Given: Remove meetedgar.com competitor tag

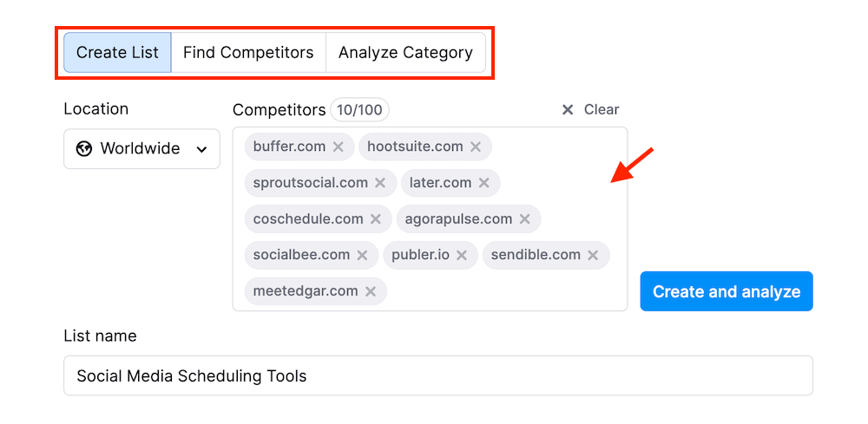Looking at the screenshot, I should coord(371,292).
